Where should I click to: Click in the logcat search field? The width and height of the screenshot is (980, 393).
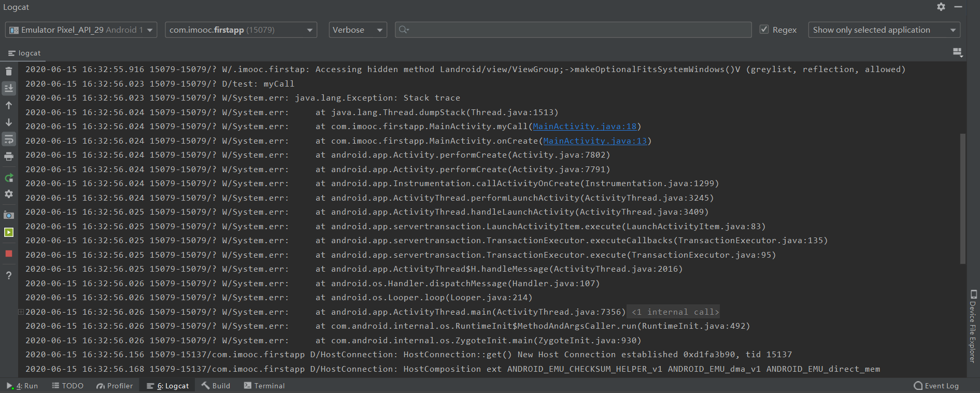click(x=573, y=30)
